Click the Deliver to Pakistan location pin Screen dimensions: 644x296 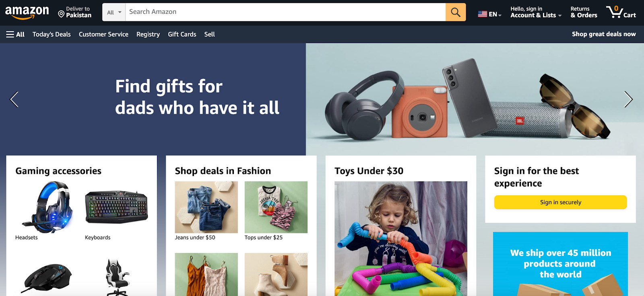pos(61,14)
